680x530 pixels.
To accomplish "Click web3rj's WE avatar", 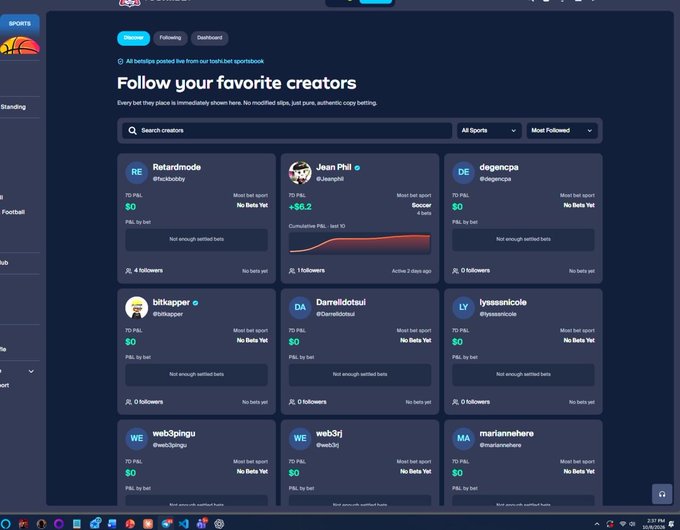I will 300,438.
